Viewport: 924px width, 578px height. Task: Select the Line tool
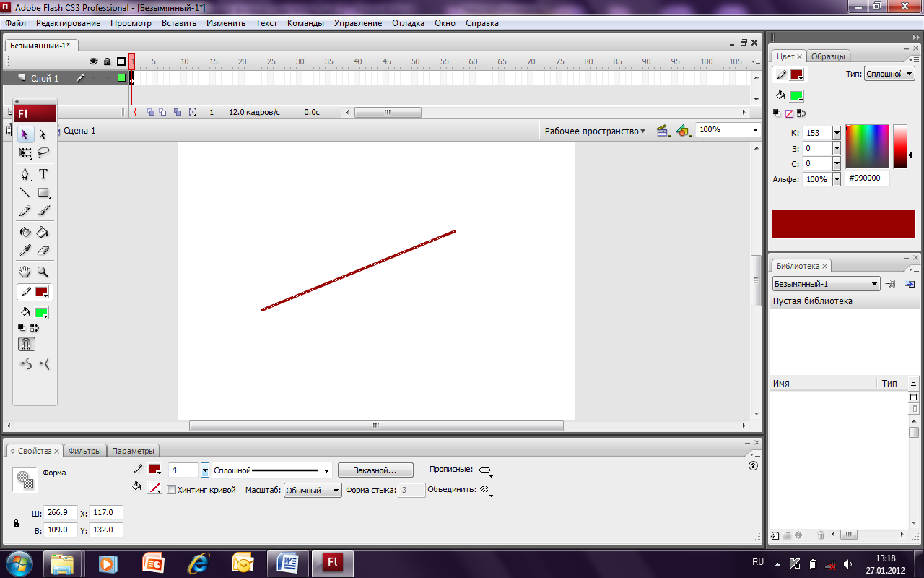click(x=25, y=193)
